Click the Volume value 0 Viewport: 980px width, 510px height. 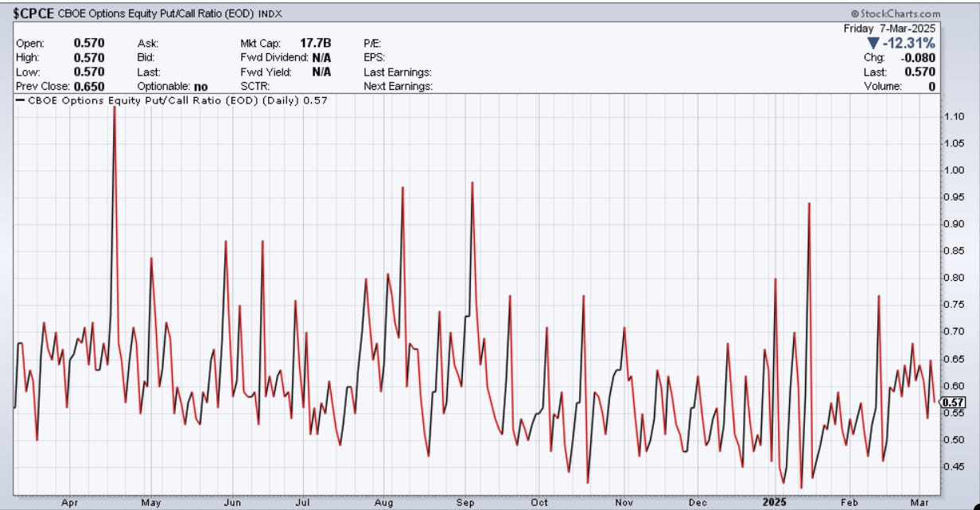932,86
